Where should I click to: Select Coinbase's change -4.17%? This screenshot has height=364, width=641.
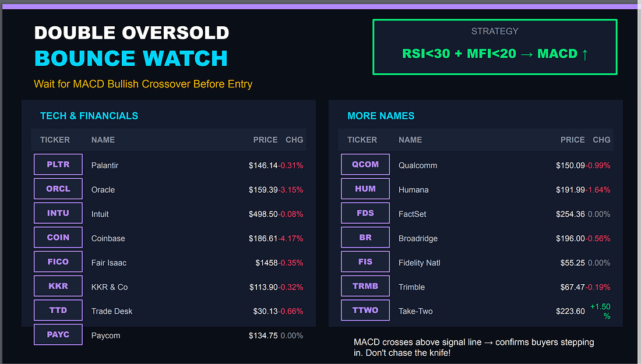291,238
